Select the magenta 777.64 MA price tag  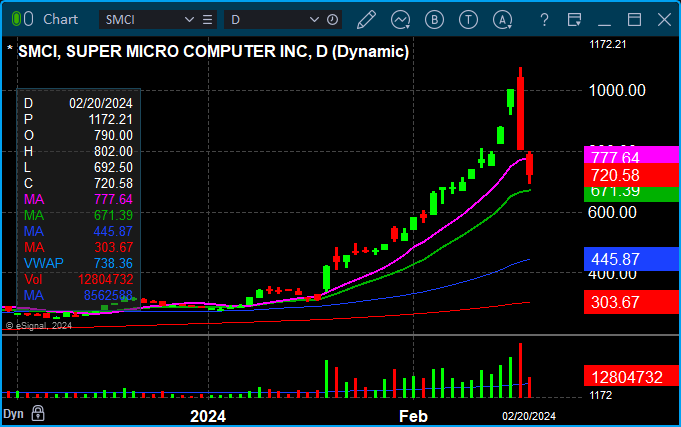tap(631, 156)
